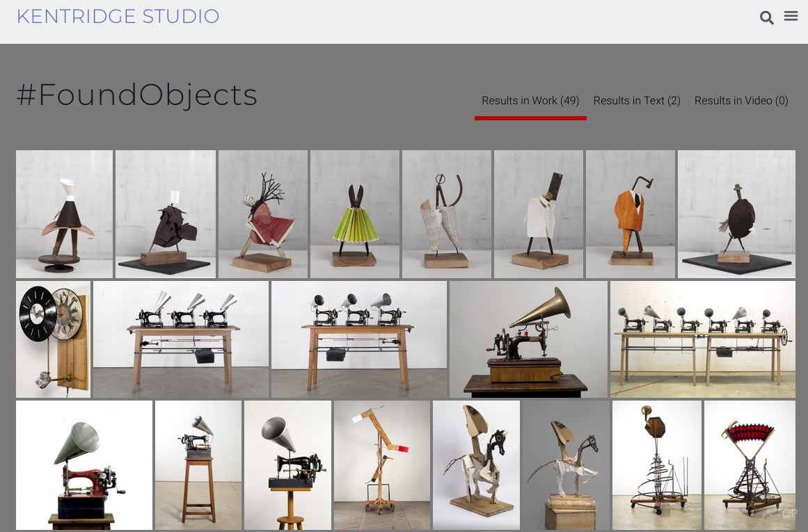Open newspaper cones and compass figure thumbnail
The width and height of the screenshot is (808, 532).
pyautogui.click(x=446, y=214)
